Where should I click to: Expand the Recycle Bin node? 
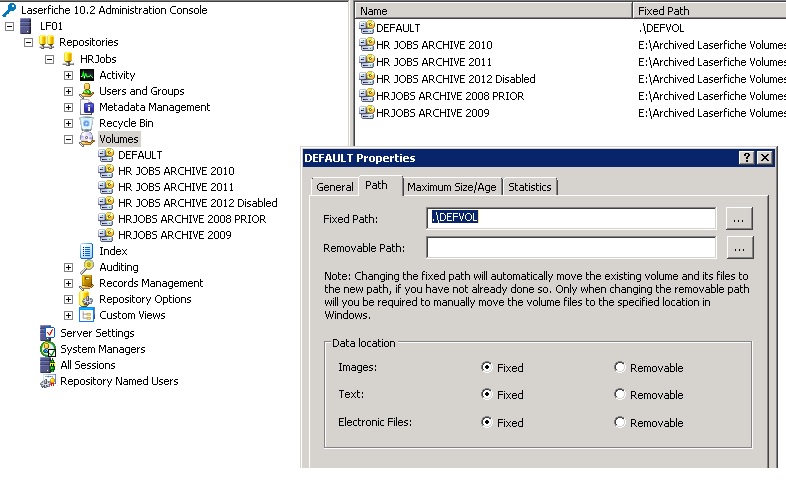click(x=69, y=124)
